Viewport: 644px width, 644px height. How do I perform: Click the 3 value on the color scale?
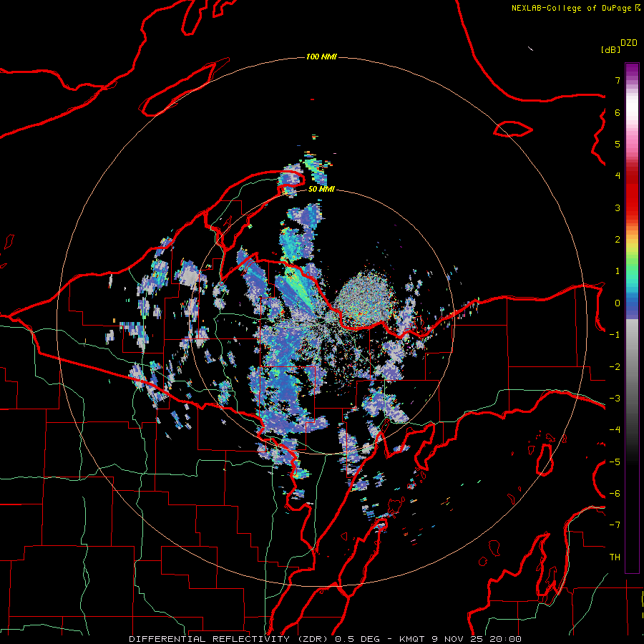(618, 208)
